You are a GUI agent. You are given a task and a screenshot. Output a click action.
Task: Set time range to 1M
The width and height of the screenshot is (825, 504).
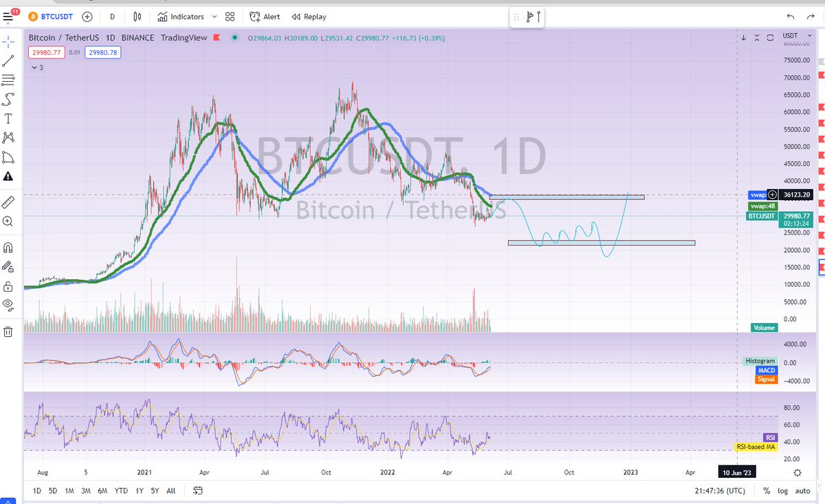click(69, 491)
